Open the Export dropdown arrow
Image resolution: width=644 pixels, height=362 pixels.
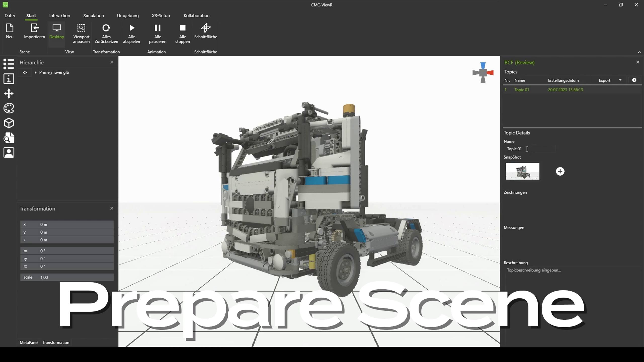620,80
